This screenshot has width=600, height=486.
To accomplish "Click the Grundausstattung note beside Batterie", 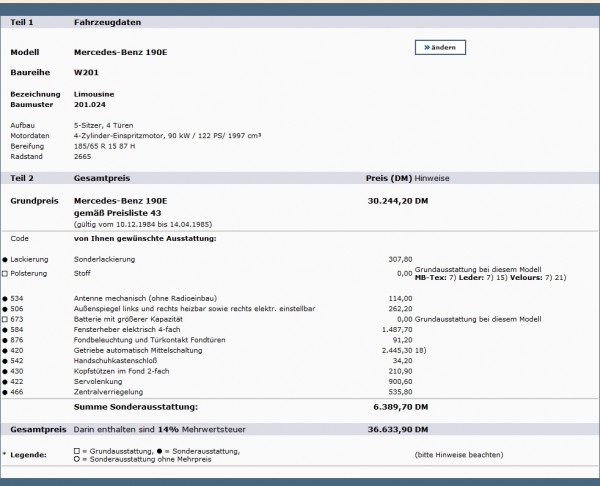I will click(x=478, y=319).
